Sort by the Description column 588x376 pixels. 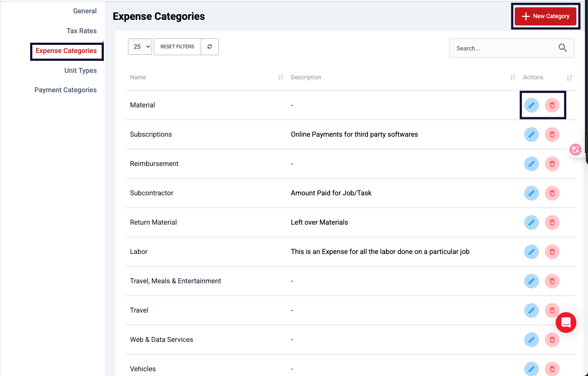point(513,77)
